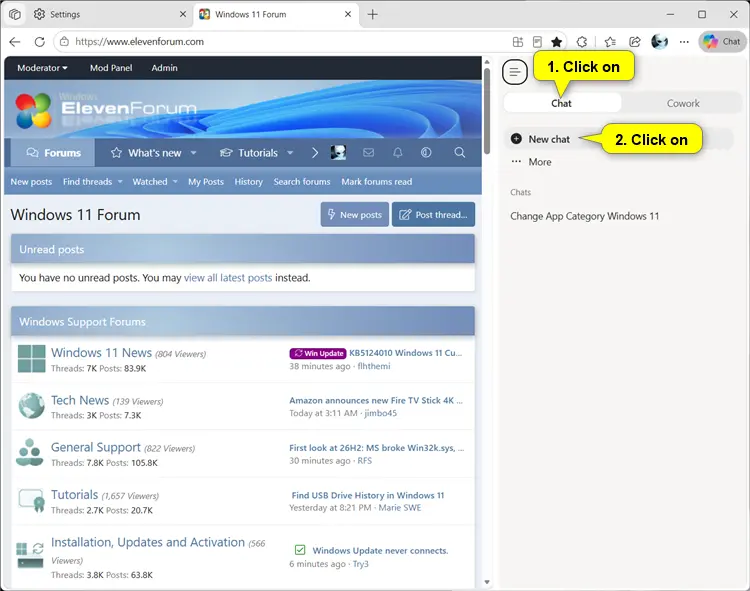
Task: Click the Post thread button
Action: coord(433,214)
